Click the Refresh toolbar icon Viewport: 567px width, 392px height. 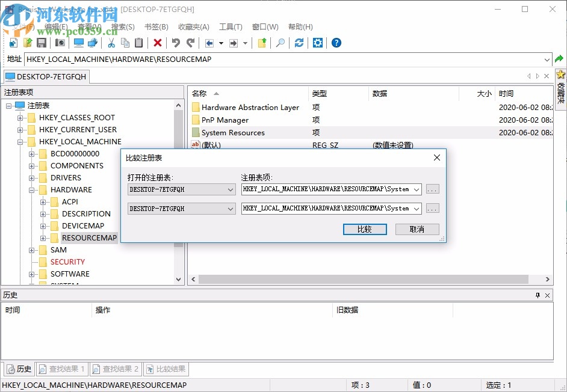[x=299, y=43]
